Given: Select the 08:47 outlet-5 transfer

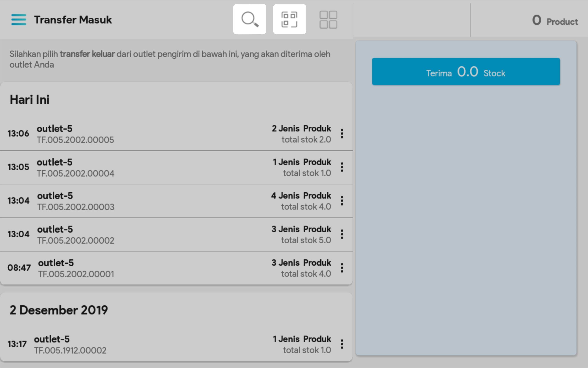Looking at the screenshot, I should 170,268.
